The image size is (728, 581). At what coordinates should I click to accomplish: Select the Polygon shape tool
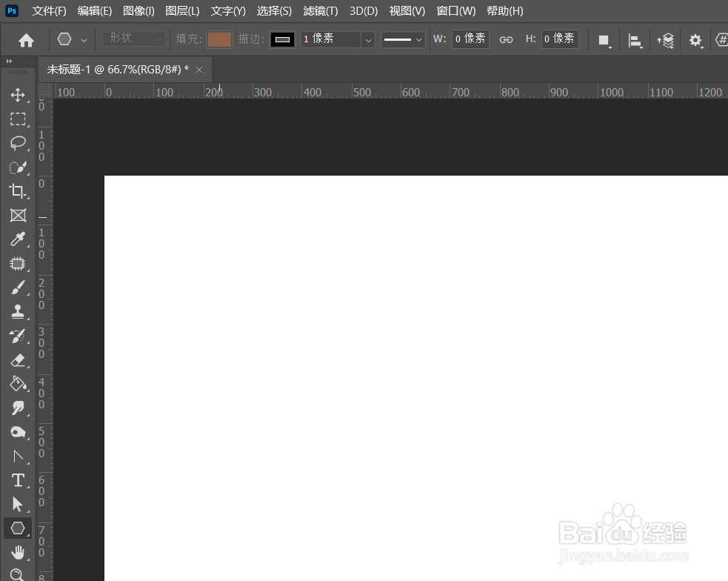point(18,528)
